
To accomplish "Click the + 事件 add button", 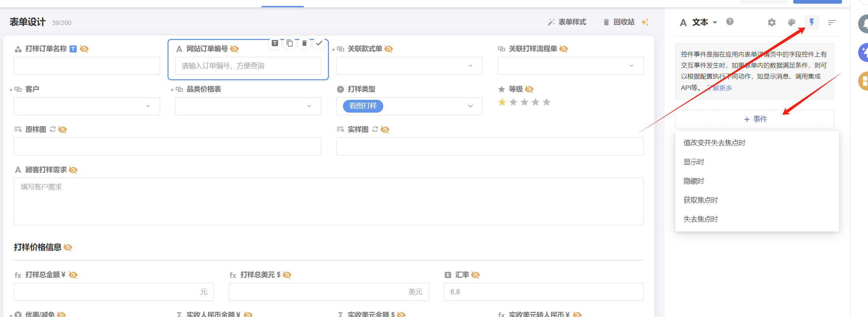I will 755,119.
